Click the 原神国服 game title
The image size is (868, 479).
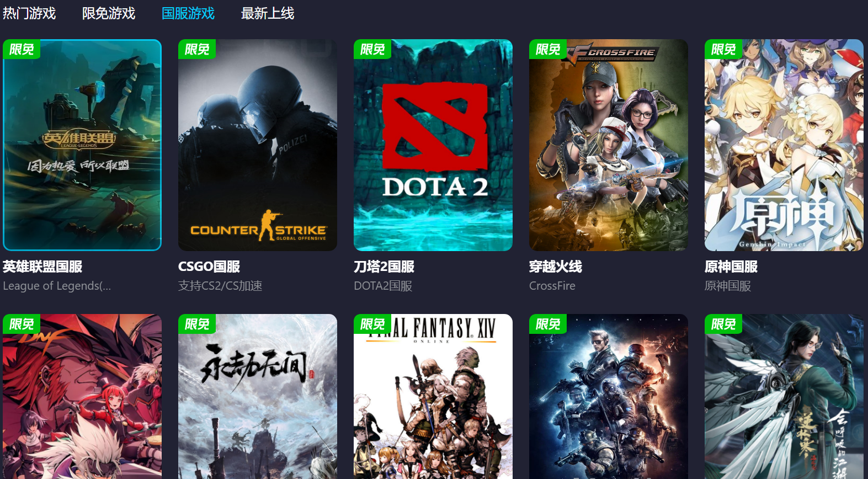(731, 267)
